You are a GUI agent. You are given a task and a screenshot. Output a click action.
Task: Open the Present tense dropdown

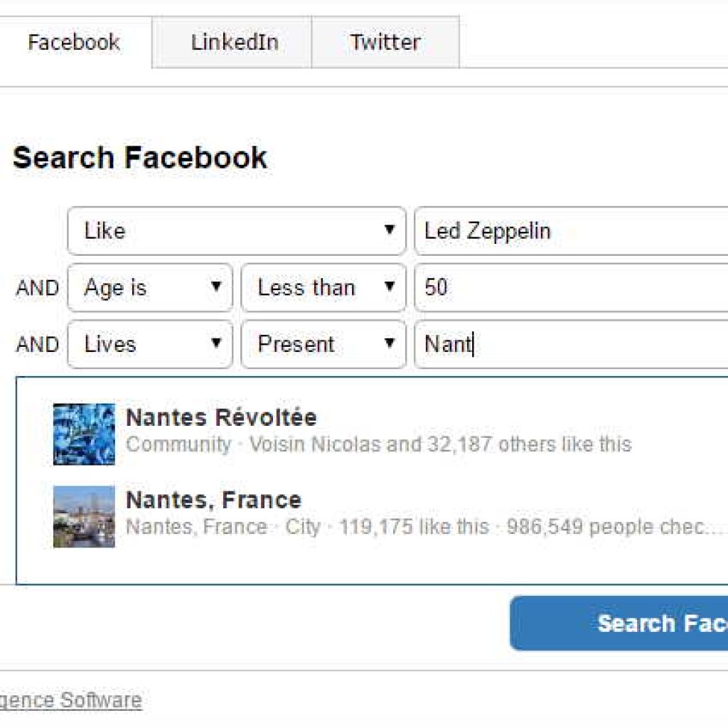(x=323, y=344)
